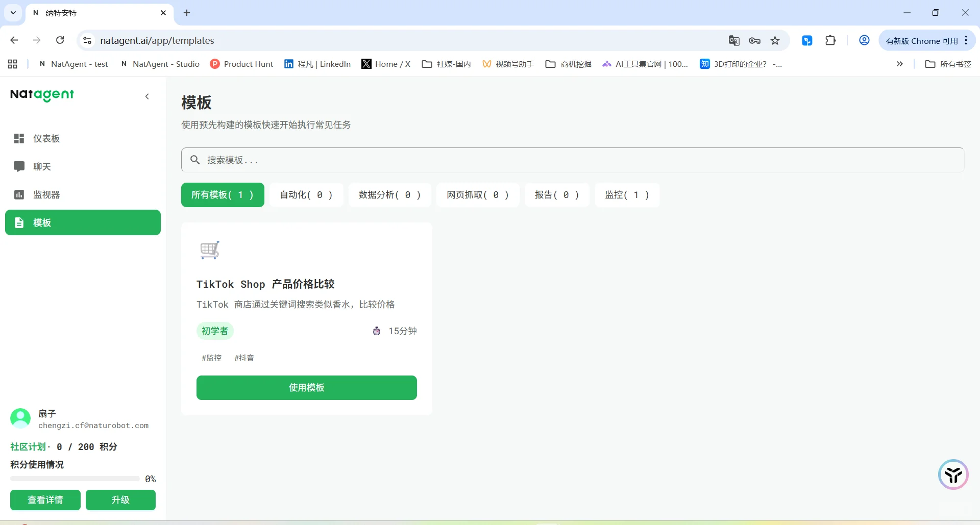Close the 纳特安特 tab
The width and height of the screenshot is (980, 525).
163,13
